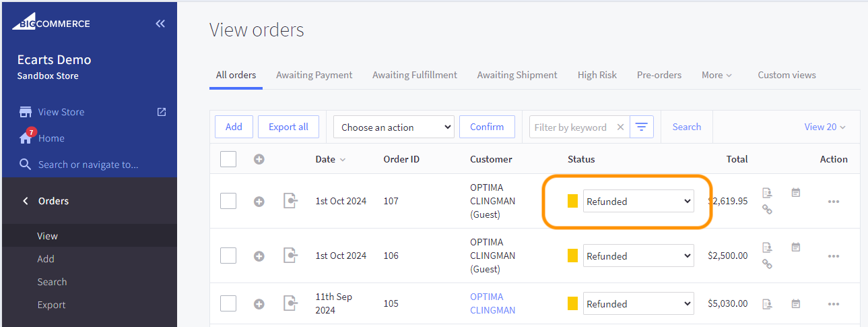Clear the keyword filter with X icon
Viewport: 868px width, 327px height.
click(620, 127)
